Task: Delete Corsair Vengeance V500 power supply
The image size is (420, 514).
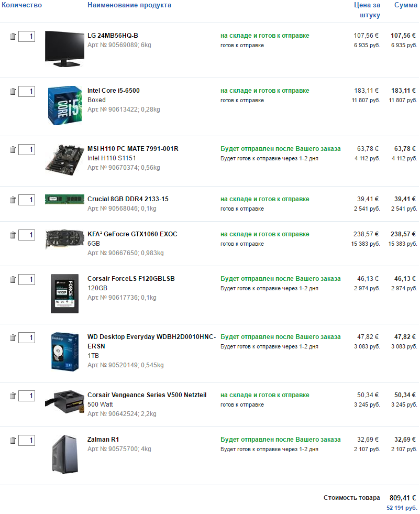Action: pos(13,396)
